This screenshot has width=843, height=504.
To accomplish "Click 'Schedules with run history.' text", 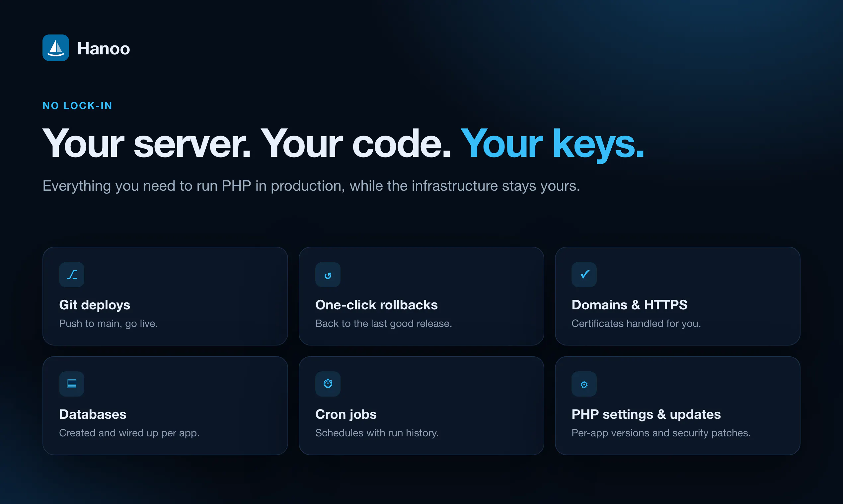I will [377, 433].
